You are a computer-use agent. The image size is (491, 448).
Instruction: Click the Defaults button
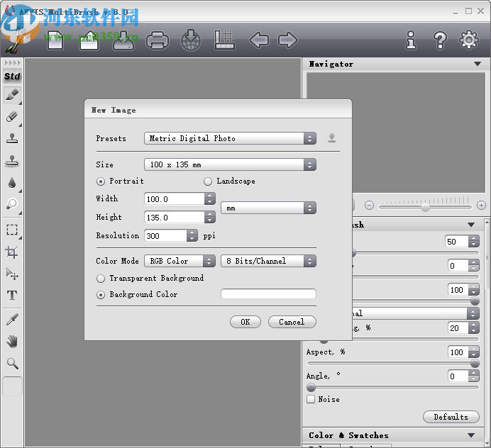point(451,417)
